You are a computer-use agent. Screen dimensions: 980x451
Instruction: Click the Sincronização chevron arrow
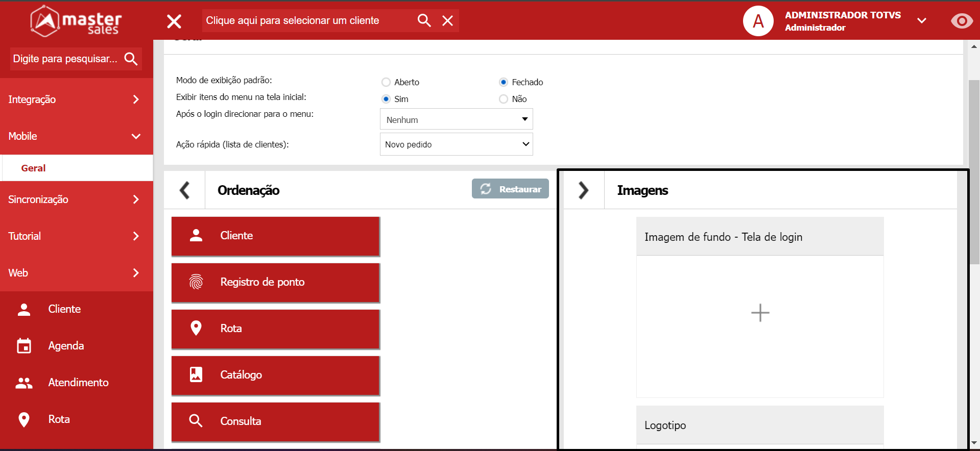[x=136, y=199]
